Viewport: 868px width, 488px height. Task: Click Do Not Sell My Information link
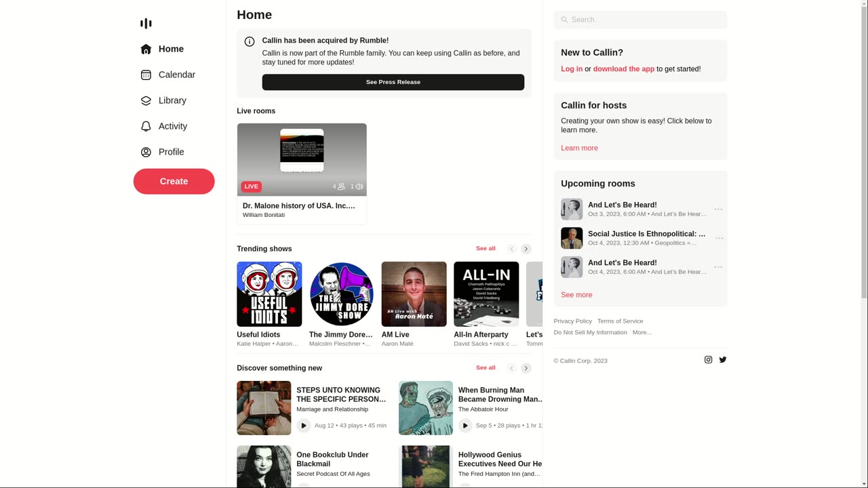[591, 333]
